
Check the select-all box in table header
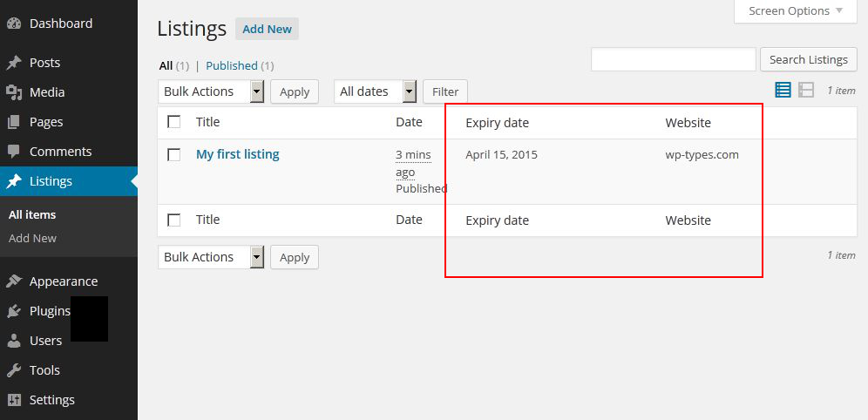(173, 122)
